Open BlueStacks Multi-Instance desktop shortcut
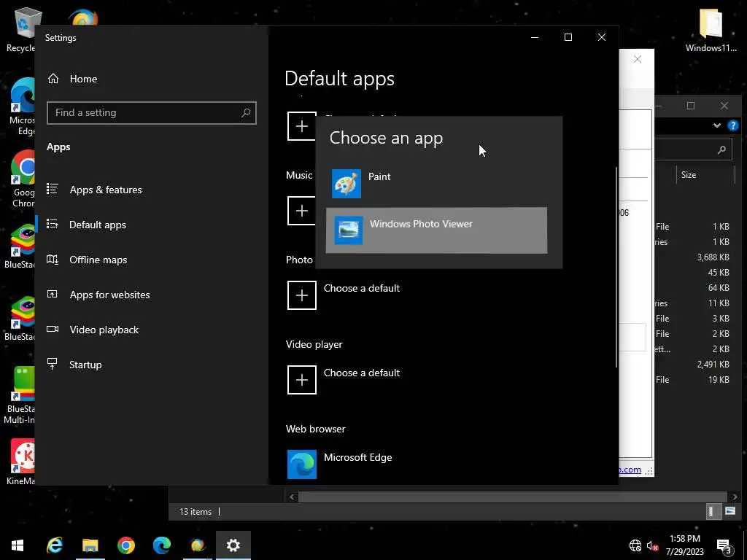747x560 pixels. click(x=19, y=395)
